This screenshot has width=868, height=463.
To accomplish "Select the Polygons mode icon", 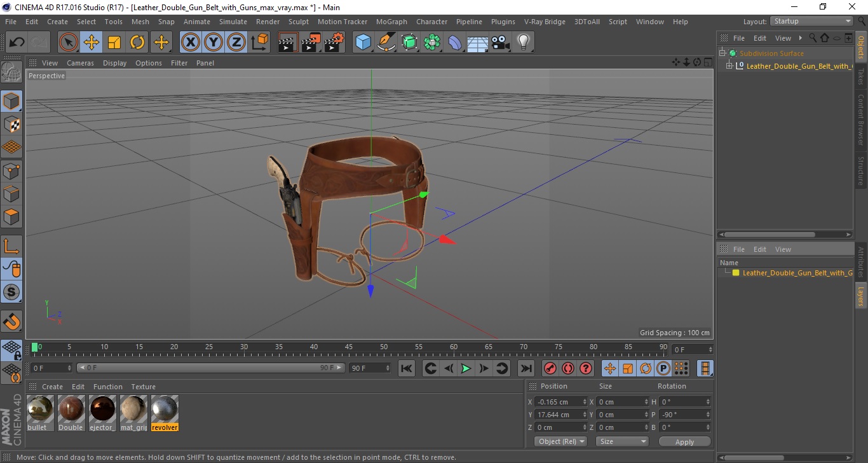I will [x=11, y=216].
